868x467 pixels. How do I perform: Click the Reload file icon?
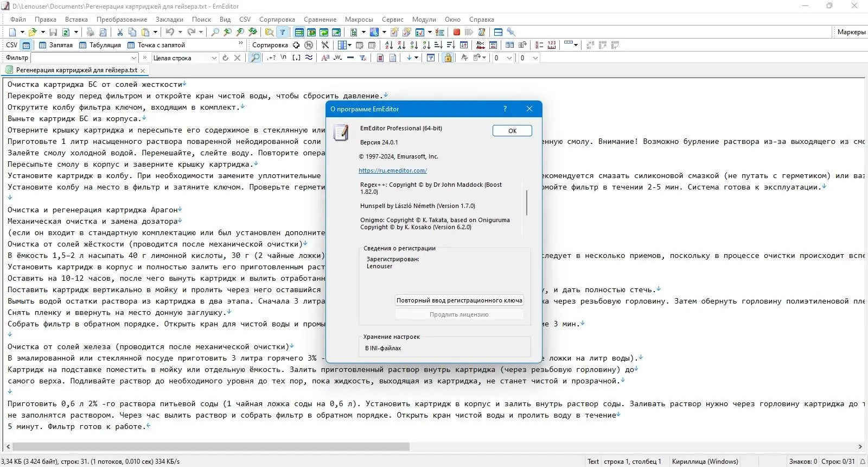pos(66,32)
